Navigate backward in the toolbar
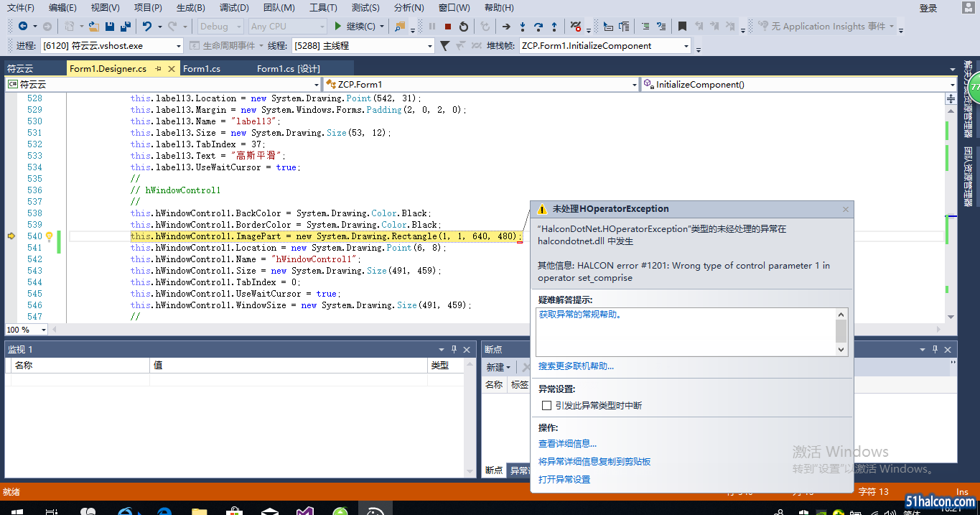This screenshot has width=980, height=515. coord(23,27)
